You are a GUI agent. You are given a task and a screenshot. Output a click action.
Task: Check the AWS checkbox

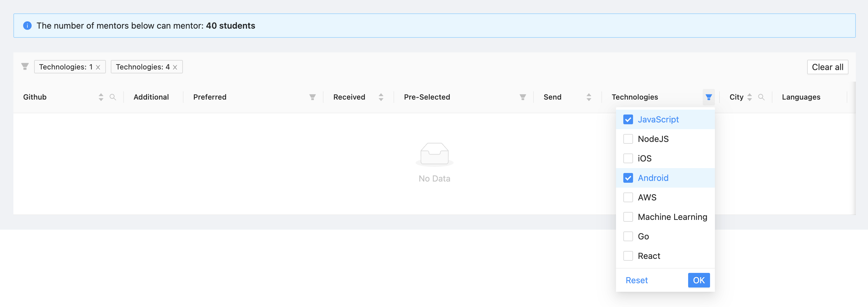point(628,197)
